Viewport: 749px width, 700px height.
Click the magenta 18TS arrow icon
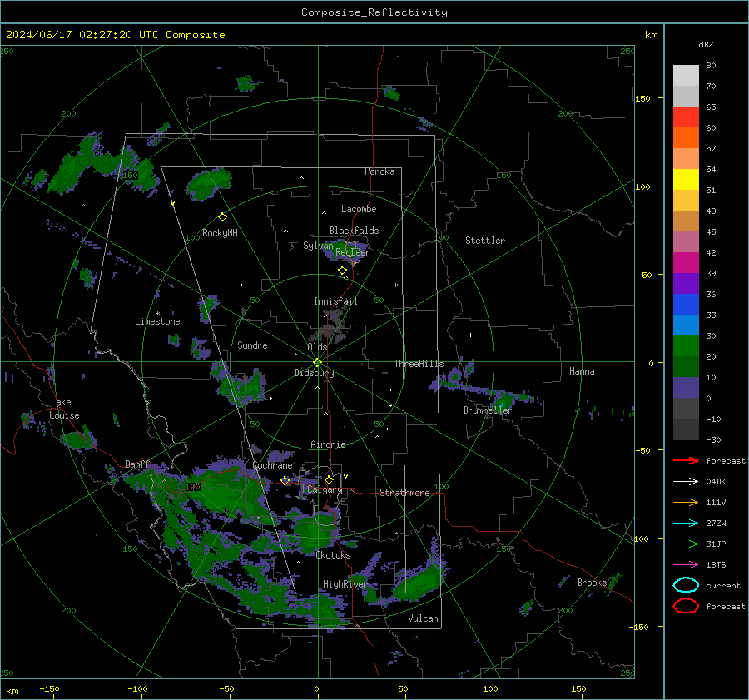tap(686, 565)
